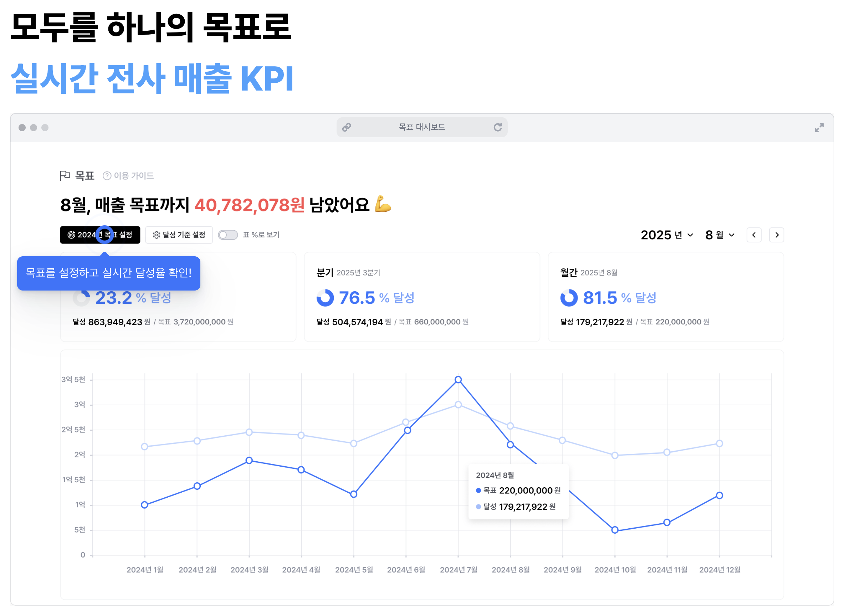Go to previous month with left arrow
845x616 pixels.
click(754, 235)
